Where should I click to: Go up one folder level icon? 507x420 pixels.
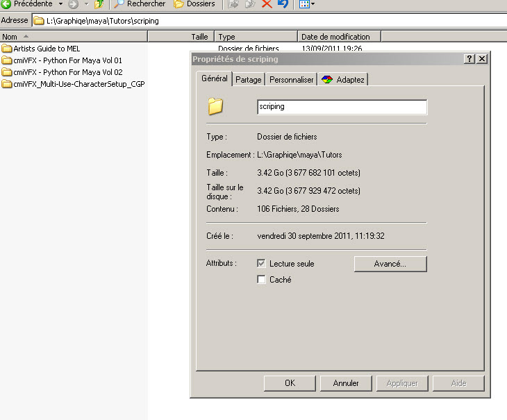click(x=99, y=4)
